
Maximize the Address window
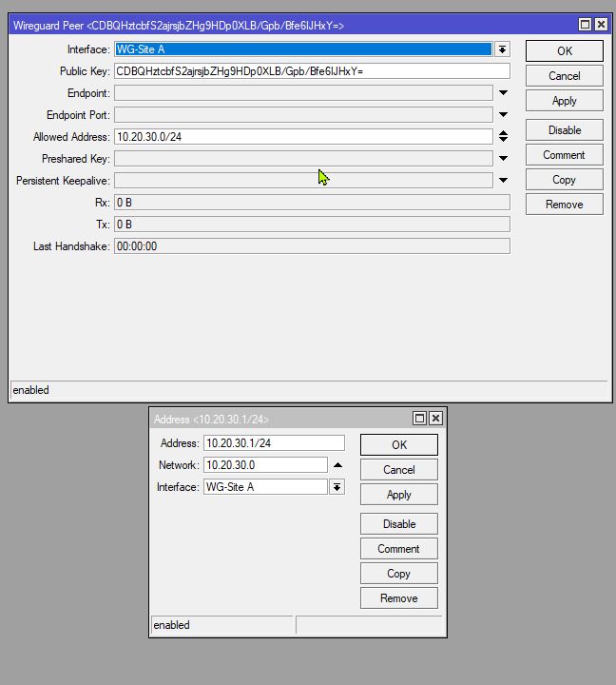[419, 419]
